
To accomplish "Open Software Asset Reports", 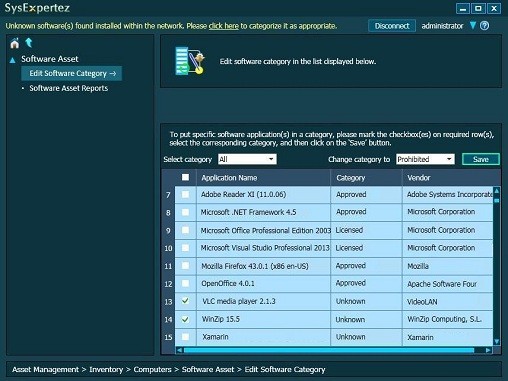I will (x=69, y=88).
